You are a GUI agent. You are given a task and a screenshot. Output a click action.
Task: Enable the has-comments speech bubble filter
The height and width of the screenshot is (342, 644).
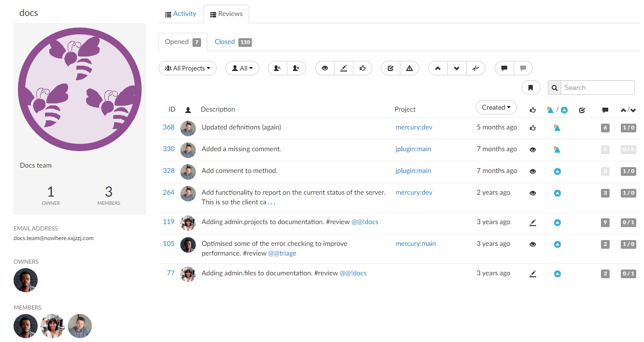click(503, 68)
